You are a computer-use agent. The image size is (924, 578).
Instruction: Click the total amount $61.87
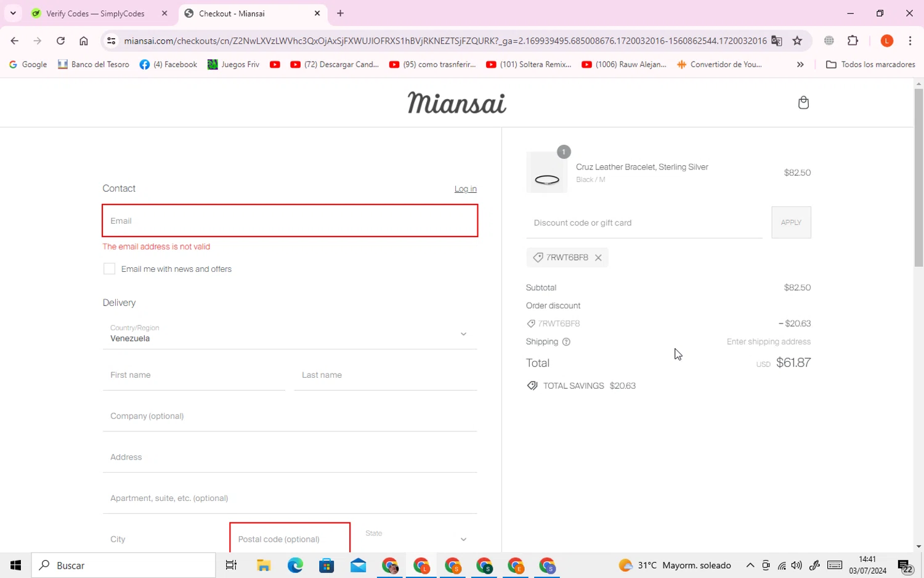point(793,362)
